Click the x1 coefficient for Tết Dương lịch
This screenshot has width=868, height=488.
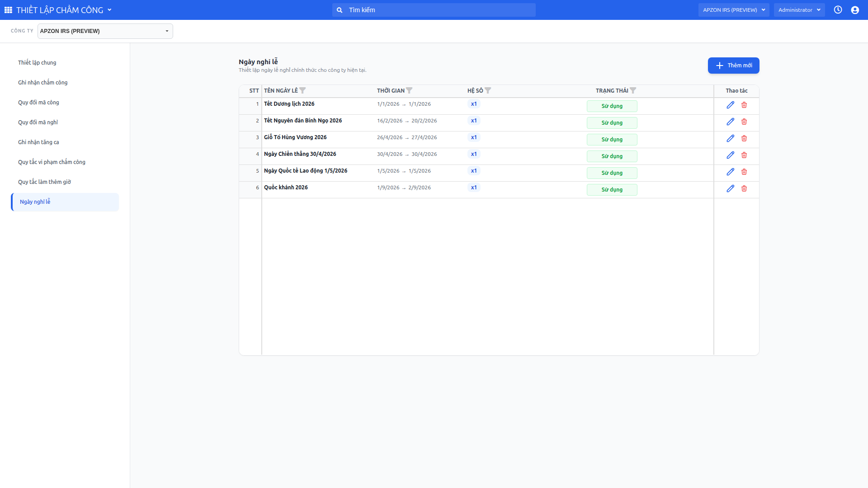pyautogui.click(x=474, y=104)
